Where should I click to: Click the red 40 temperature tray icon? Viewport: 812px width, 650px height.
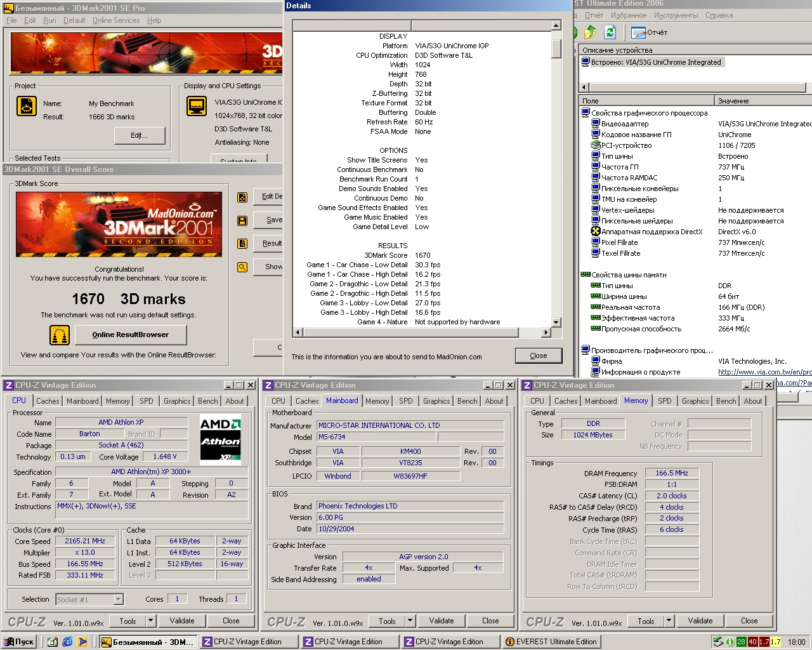[x=752, y=642]
